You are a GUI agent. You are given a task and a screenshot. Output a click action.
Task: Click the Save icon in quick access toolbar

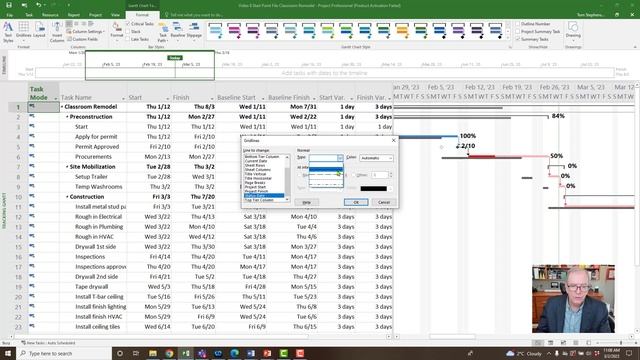[9, 5]
